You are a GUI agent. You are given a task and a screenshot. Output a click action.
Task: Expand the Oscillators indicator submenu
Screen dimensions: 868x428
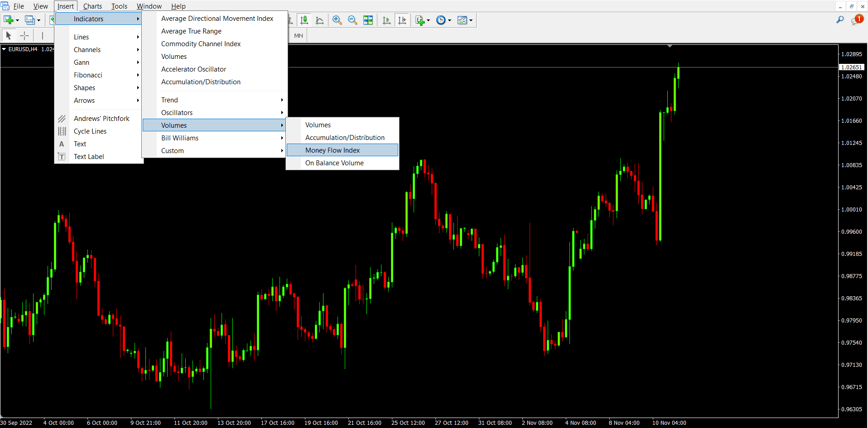coord(215,113)
